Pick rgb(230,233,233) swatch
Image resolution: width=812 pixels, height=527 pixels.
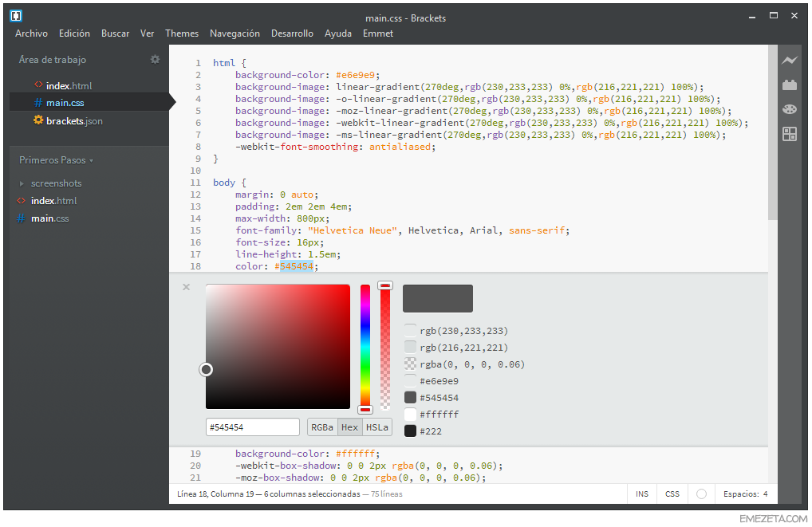[410, 330]
